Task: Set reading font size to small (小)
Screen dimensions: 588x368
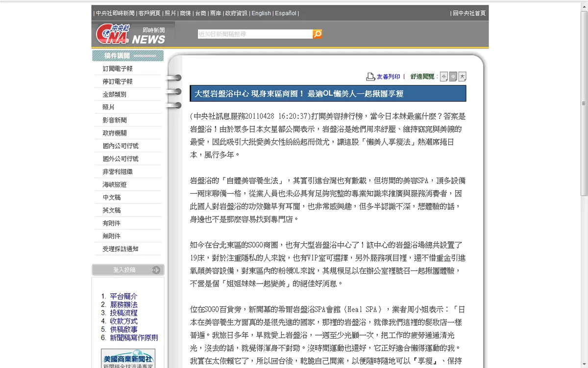Action: pyautogui.click(x=444, y=77)
